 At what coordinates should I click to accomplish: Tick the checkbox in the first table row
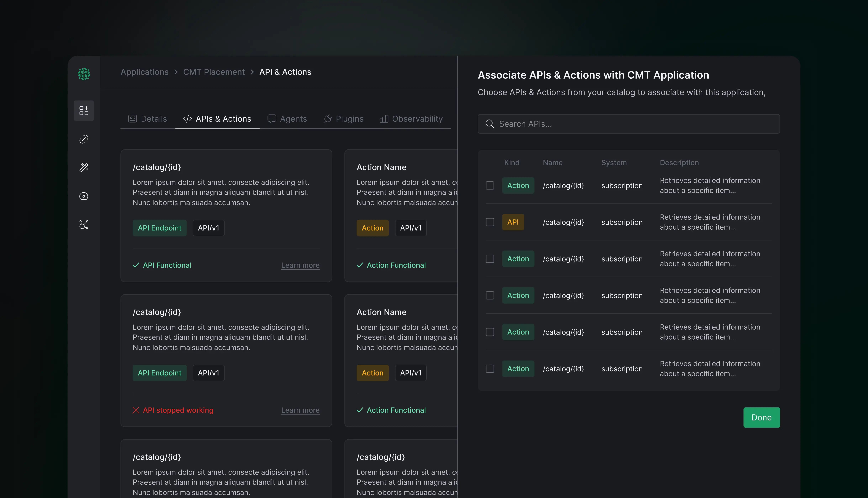(x=490, y=185)
